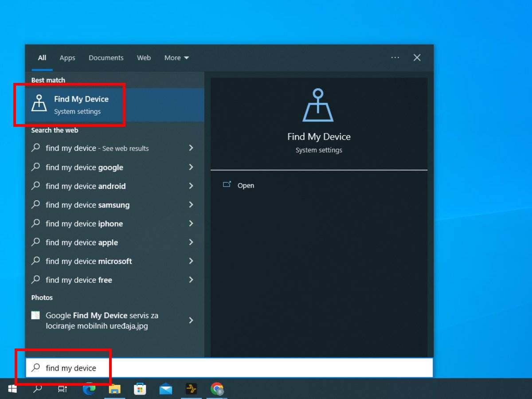Expand arrow for 'find my device samsung'
The image size is (532, 399).
pyautogui.click(x=191, y=205)
